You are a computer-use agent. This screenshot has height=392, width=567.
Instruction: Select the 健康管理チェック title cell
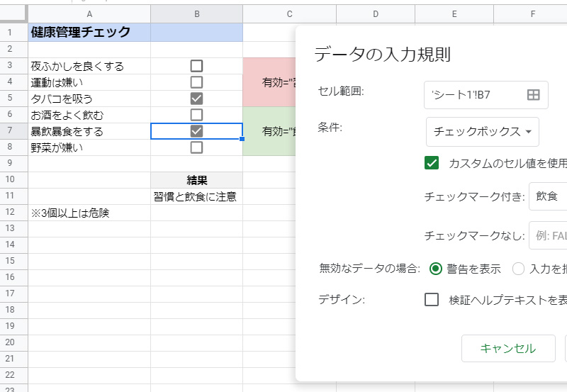(x=89, y=32)
